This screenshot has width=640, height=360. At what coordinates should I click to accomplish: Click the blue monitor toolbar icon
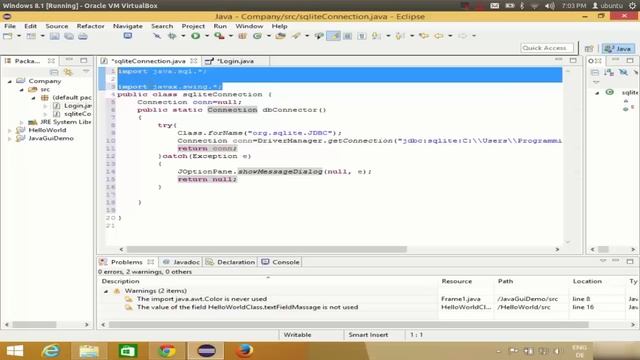(x=128, y=36)
